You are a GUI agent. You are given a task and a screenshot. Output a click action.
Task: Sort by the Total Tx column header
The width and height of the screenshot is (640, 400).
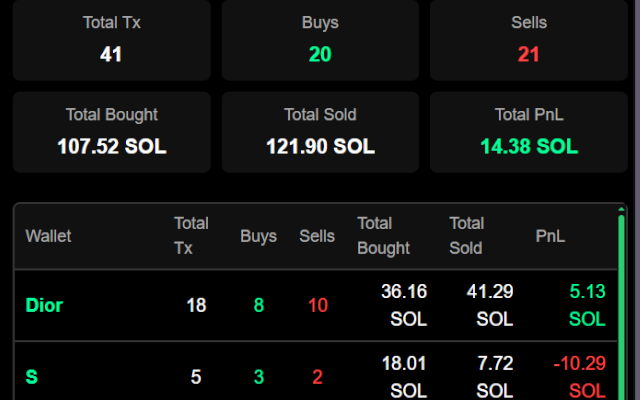tap(191, 236)
